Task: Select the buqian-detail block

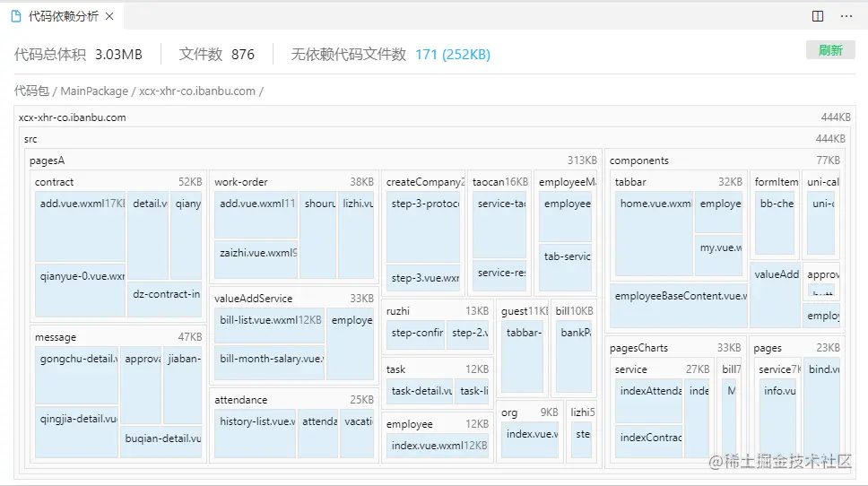Action: point(161,442)
